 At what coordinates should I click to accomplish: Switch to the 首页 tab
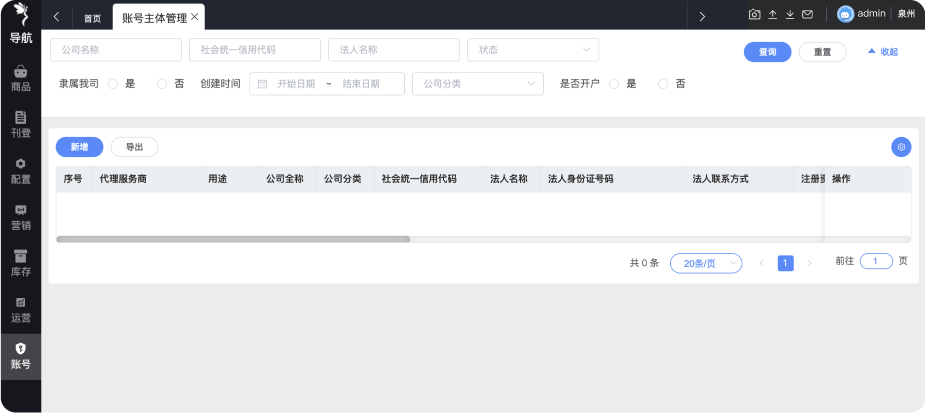pyautogui.click(x=92, y=18)
